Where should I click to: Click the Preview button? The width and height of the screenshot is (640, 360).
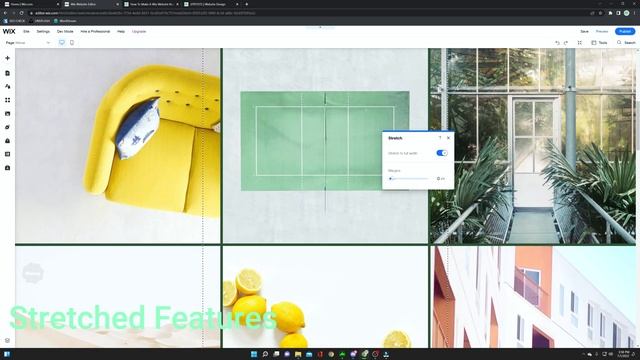coord(602,31)
